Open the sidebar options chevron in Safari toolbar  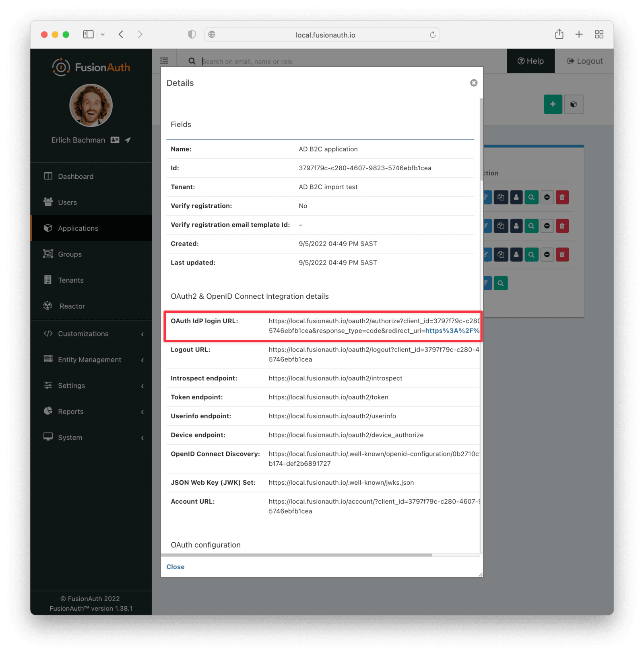click(x=103, y=35)
